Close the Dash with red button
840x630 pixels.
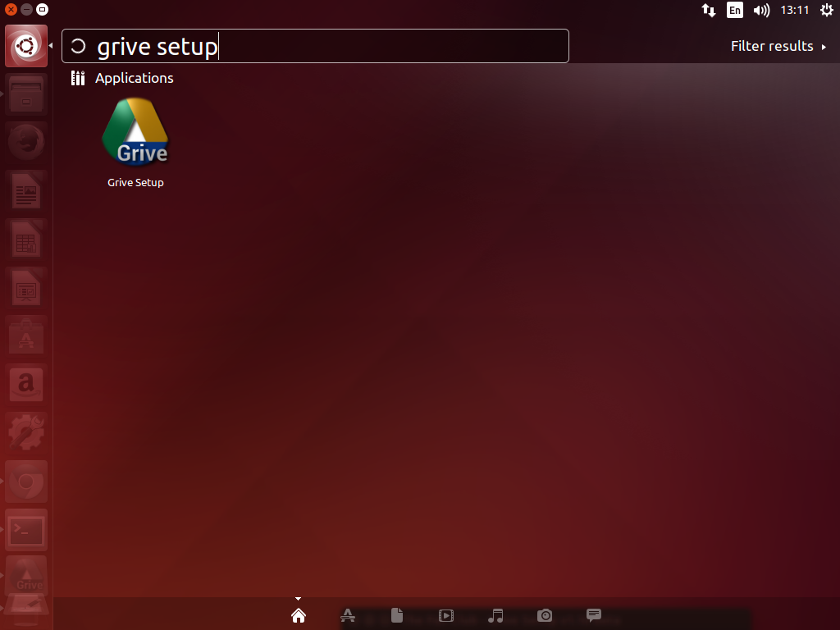pyautogui.click(x=11, y=9)
